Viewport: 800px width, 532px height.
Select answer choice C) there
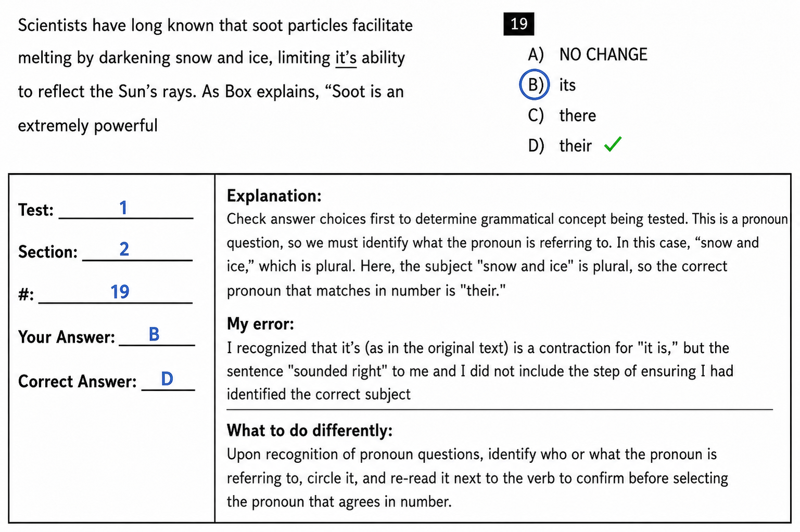(x=562, y=115)
